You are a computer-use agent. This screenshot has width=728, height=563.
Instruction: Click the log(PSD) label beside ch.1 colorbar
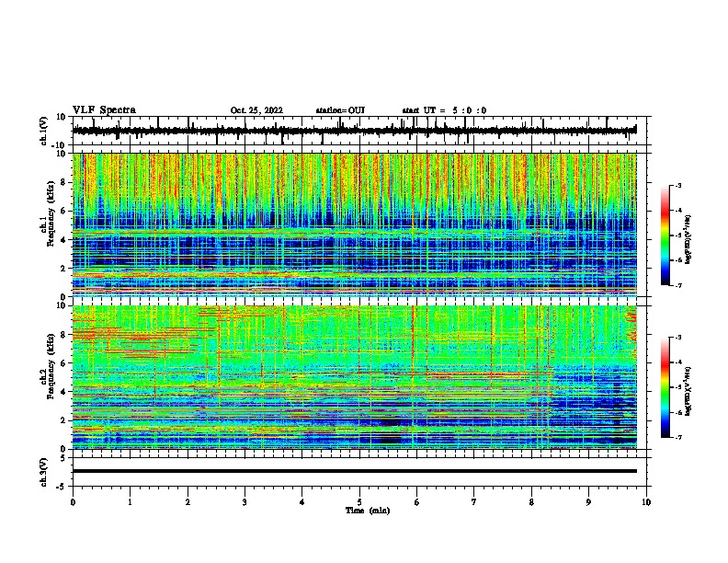[688, 240]
